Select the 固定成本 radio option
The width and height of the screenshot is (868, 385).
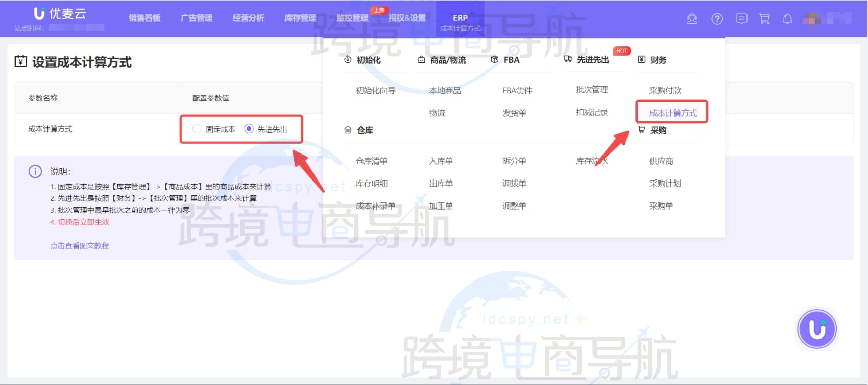coord(197,129)
